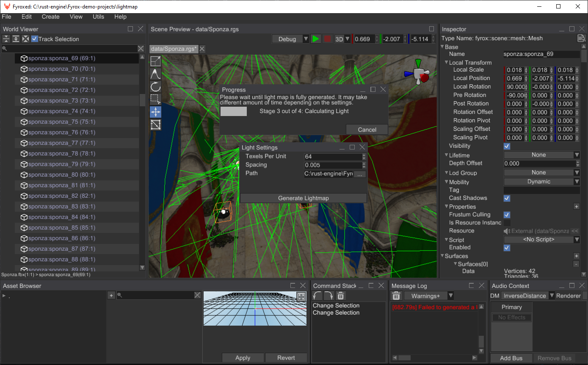Clear the Command Stack with trash icon

[x=341, y=296]
